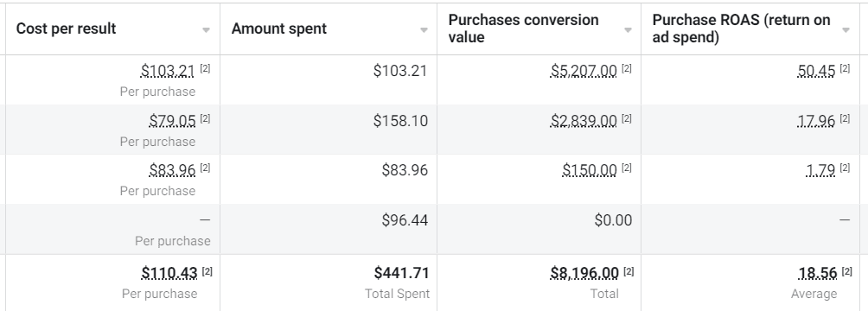Viewport: 868px width, 311px height.
Task: Open Purchase ROAS column dropdown arrow
Action: tap(846, 30)
